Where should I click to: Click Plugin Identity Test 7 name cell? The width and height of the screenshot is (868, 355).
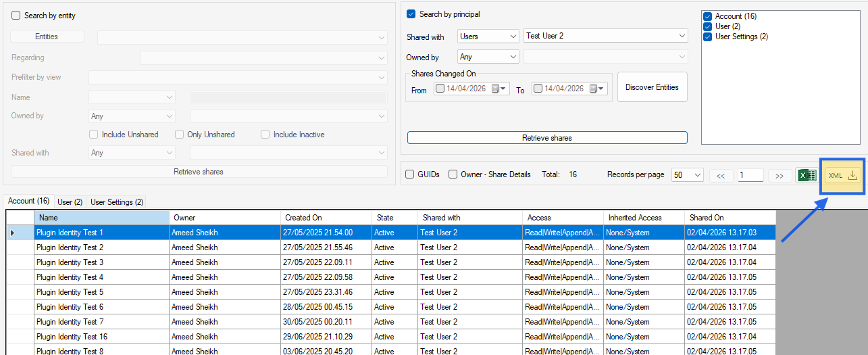[x=102, y=322]
